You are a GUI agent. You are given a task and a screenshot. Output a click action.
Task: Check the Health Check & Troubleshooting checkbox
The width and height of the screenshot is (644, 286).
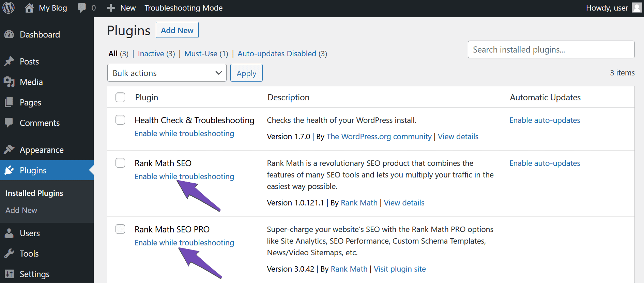[x=120, y=120]
